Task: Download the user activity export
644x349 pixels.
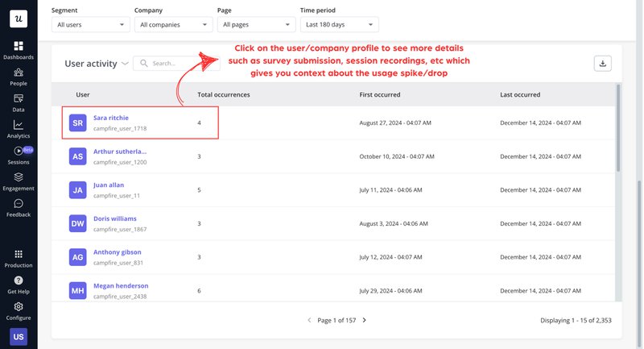Action: coord(602,64)
